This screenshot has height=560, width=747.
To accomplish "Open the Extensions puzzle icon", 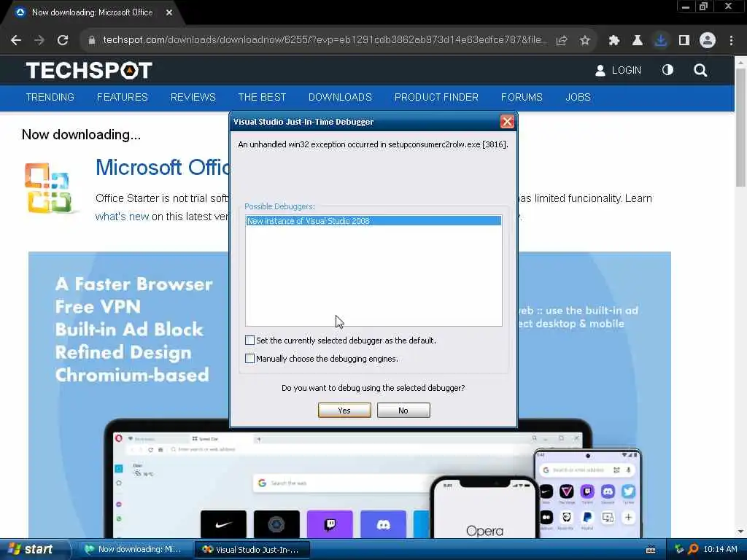I will pos(614,41).
